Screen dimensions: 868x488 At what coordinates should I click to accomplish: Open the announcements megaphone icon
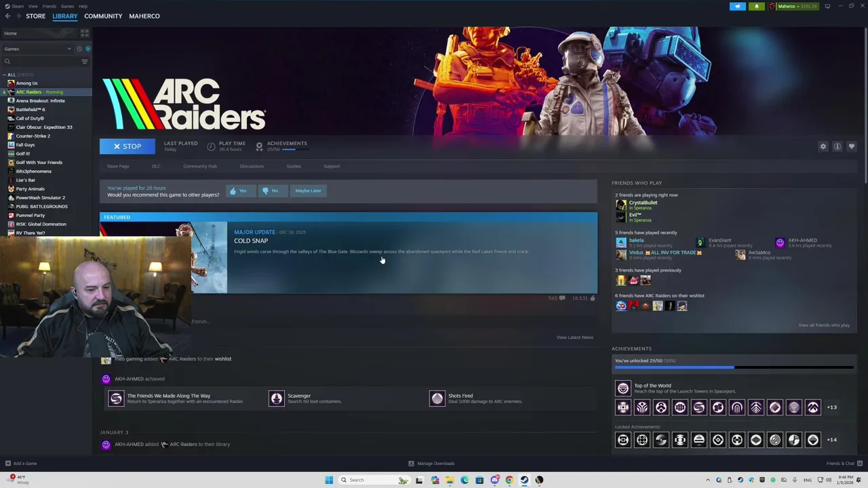tap(738, 6)
